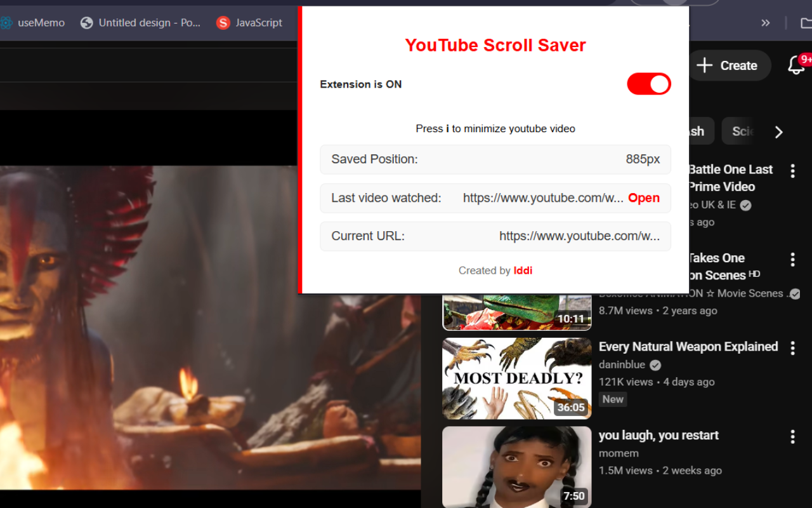Click the notifications bell icon
Image resolution: width=812 pixels, height=508 pixels.
point(796,65)
